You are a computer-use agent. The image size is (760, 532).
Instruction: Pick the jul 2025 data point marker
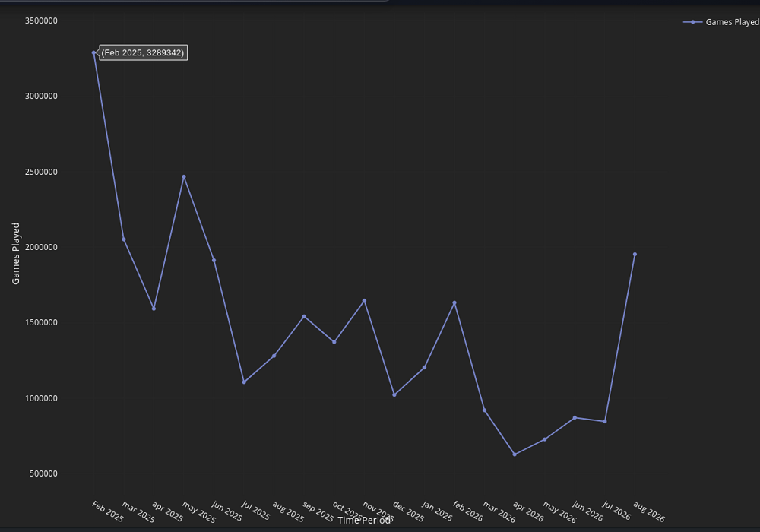pyautogui.click(x=244, y=382)
